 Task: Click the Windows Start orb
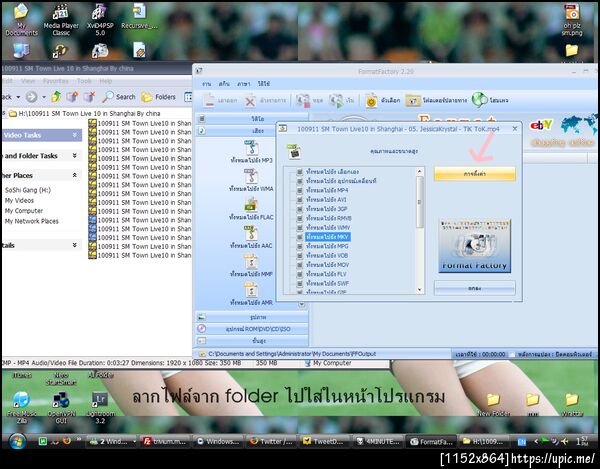17,441
